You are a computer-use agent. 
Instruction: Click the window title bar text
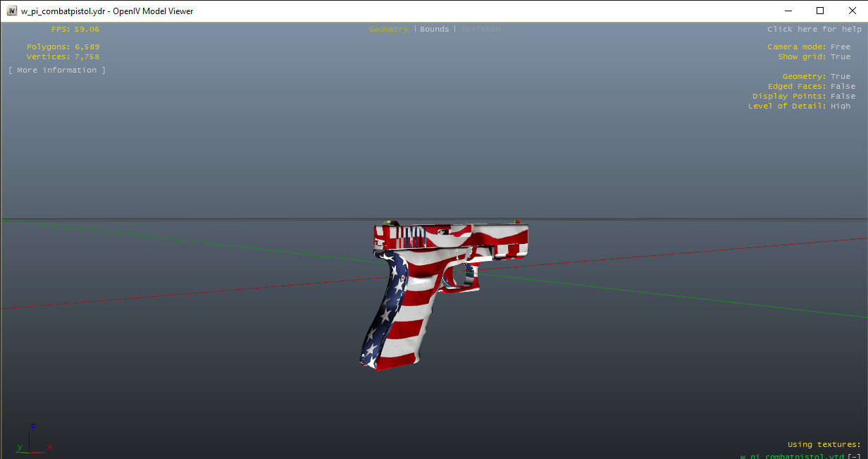107,11
